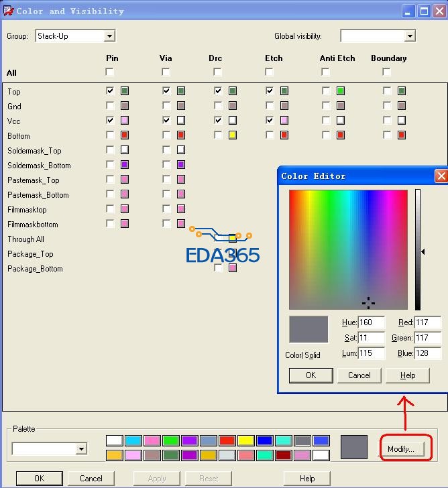Toggle the All Boundary checkbox
Viewport: 448px width, 488px height.
(386, 72)
